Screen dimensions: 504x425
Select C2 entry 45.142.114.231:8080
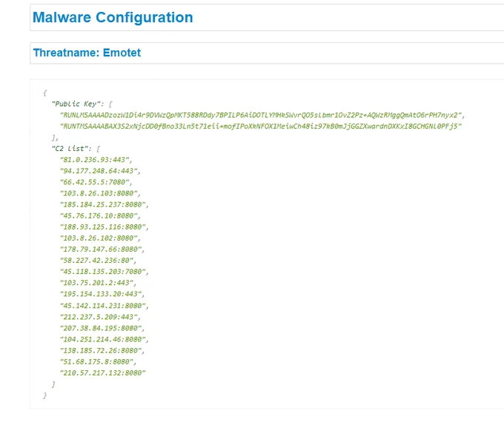102,306
